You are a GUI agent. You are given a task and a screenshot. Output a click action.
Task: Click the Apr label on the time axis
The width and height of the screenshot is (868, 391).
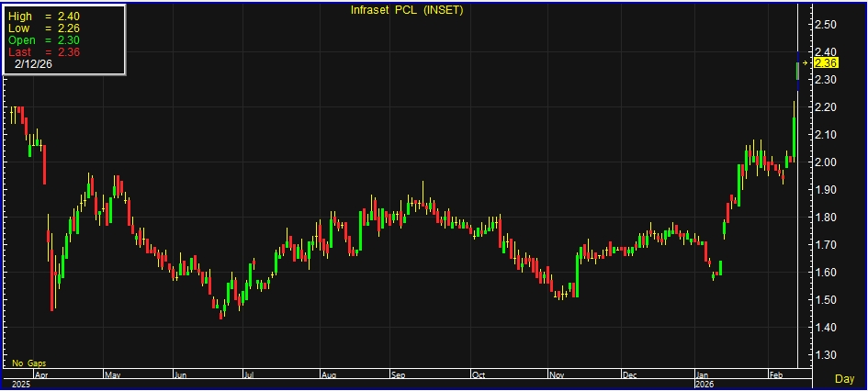[x=40, y=375]
